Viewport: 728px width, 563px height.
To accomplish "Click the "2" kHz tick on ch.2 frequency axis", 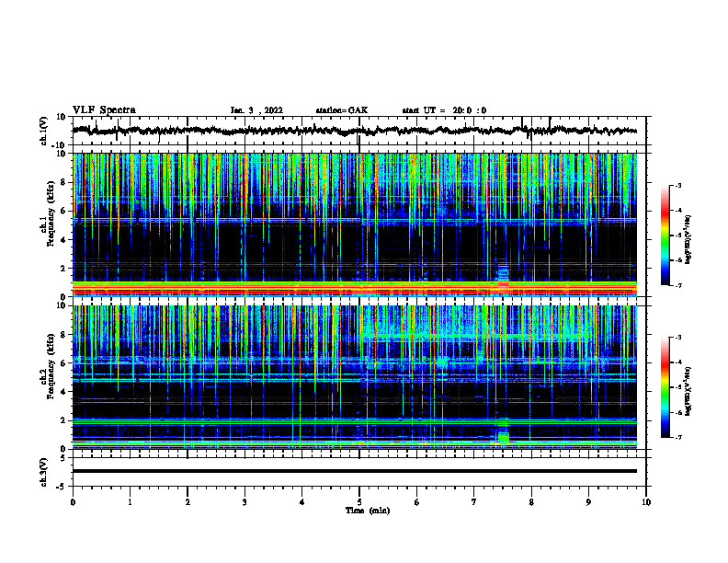I will (x=64, y=420).
